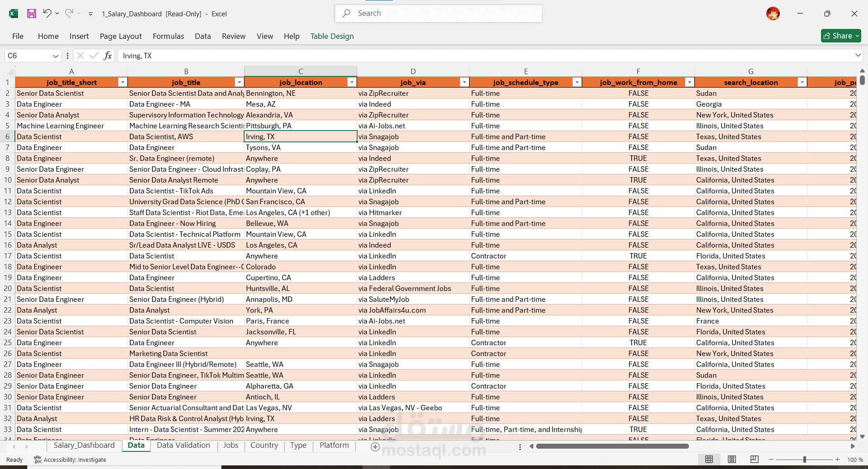Click the horizontal scrollbar thumb
Image resolution: width=868 pixels, height=469 pixels.
pos(612,446)
